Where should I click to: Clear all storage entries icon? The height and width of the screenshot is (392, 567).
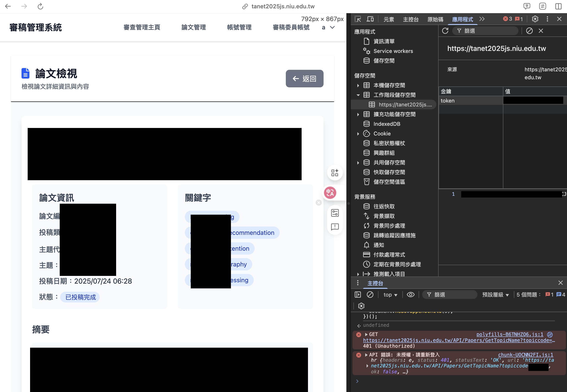pyautogui.click(x=529, y=31)
